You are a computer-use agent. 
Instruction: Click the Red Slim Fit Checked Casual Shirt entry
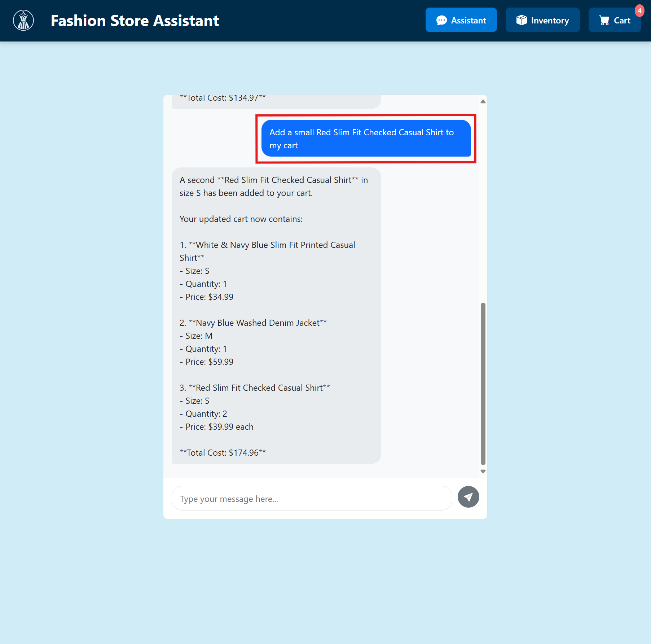255,387
